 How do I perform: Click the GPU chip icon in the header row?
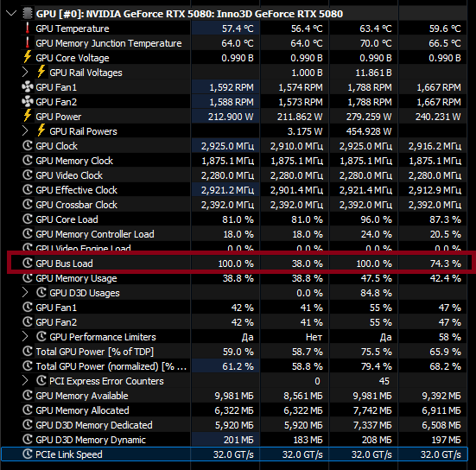click(x=28, y=13)
